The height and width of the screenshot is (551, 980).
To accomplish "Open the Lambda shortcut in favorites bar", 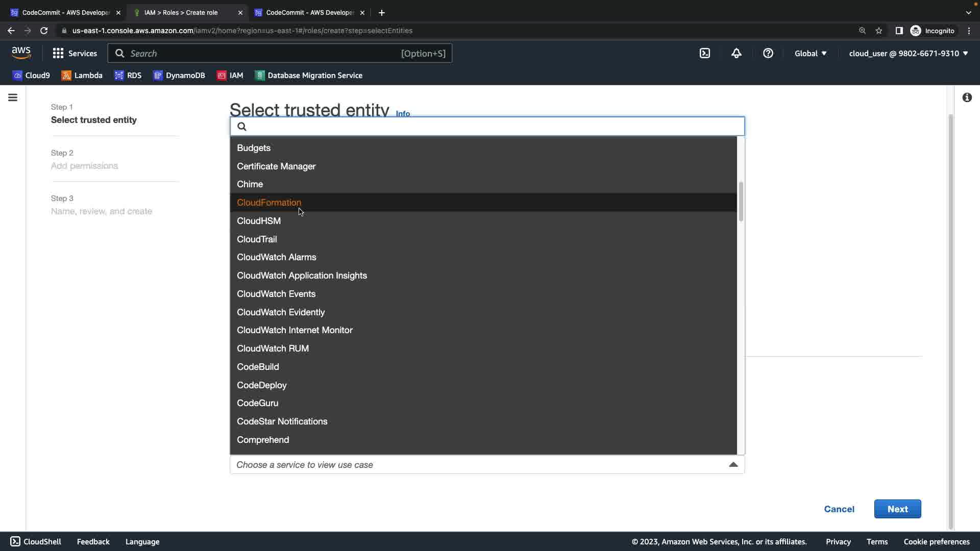I will point(82,76).
